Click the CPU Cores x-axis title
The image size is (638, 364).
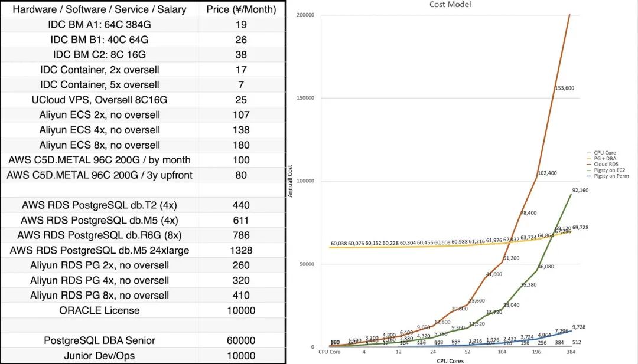[x=450, y=360]
